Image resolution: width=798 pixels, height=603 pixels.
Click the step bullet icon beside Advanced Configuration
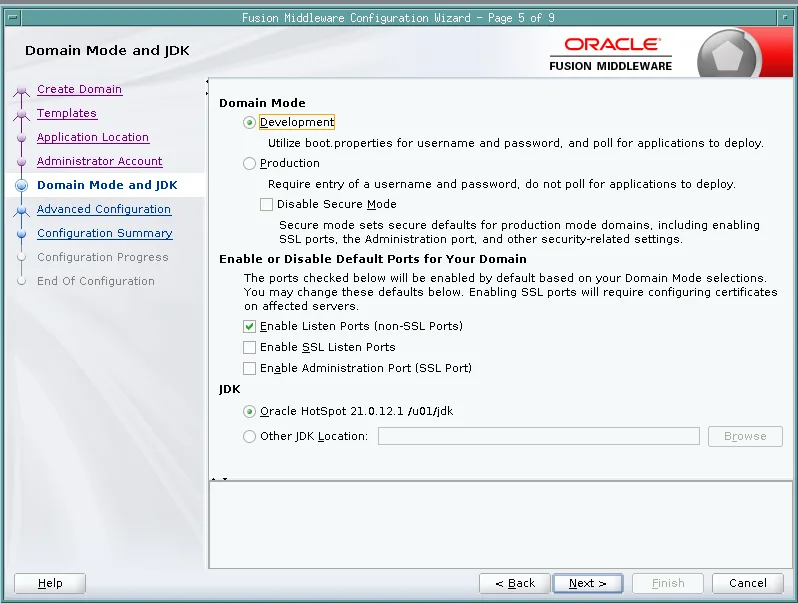click(x=21, y=210)
